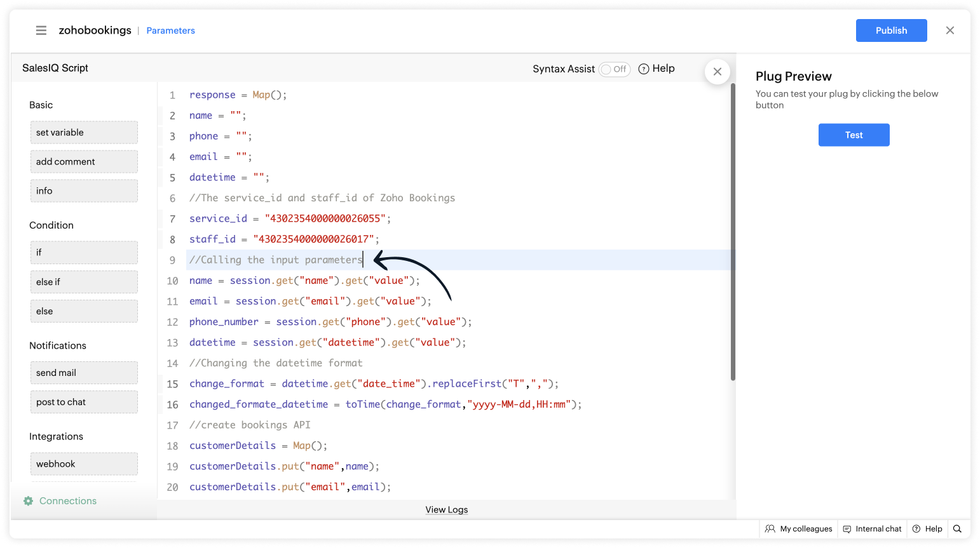
Task: Add the send mail notification block
Action: (x=84, y=373)
